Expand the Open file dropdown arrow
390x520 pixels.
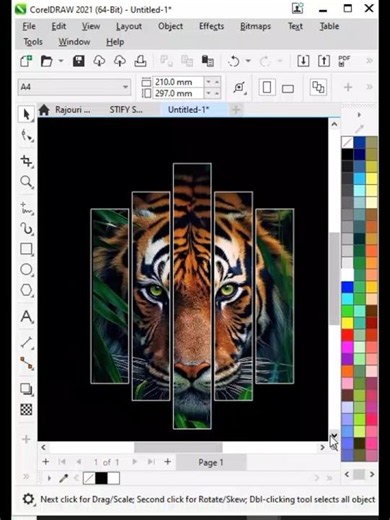61,61
